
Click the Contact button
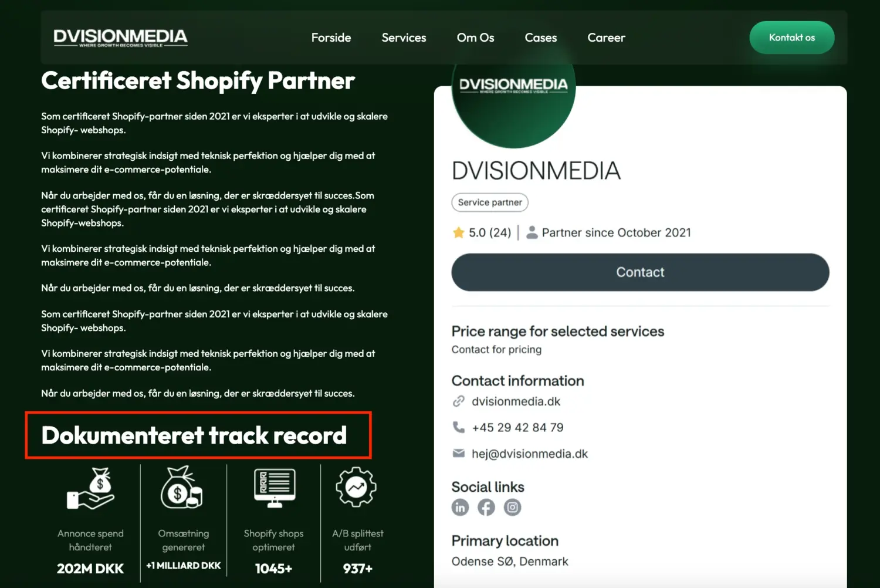pos(640,272)
